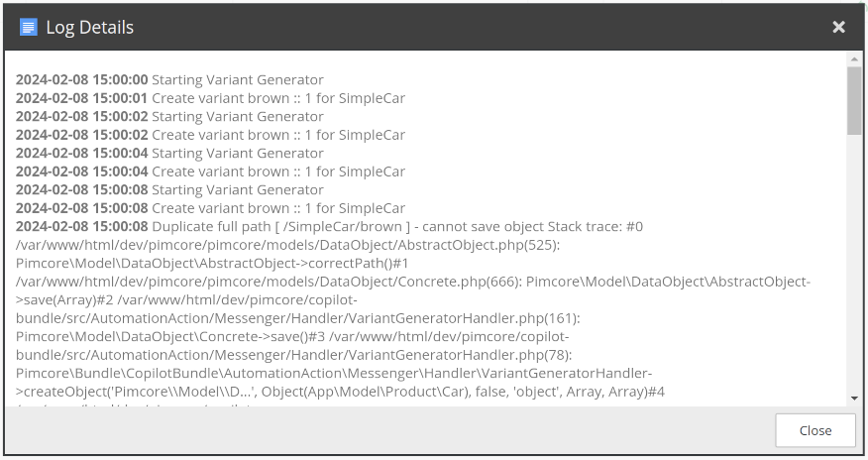
Task: Select the 15:00:04 Starting Variant Generator entry
Action: (x=169, y=153)
